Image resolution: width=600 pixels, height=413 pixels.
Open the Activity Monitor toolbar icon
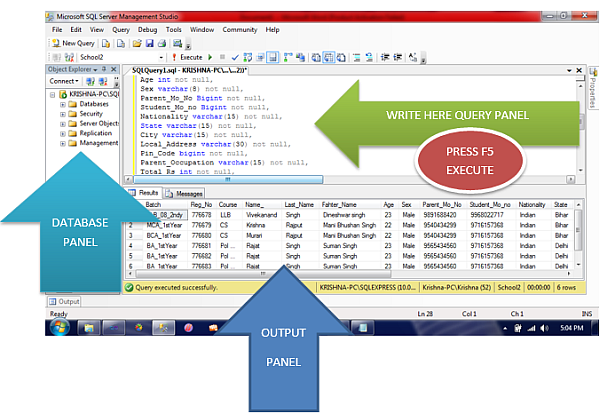(x=177, y=44)
